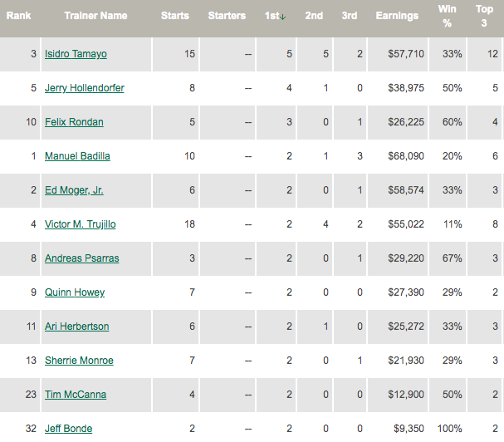Open Isidro Tamayo trainer profile
This screenshot has width=504, height=442.
[76, 54]
